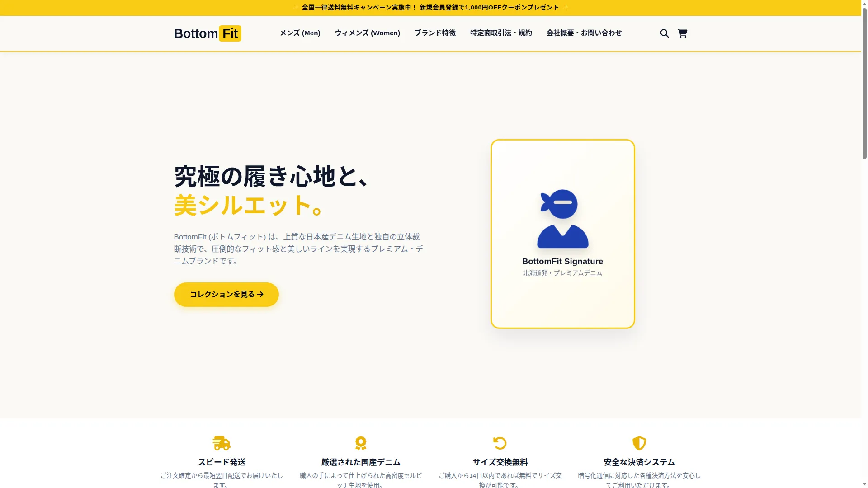Go to BottomFit logo home link

click(x=208, y=33)
